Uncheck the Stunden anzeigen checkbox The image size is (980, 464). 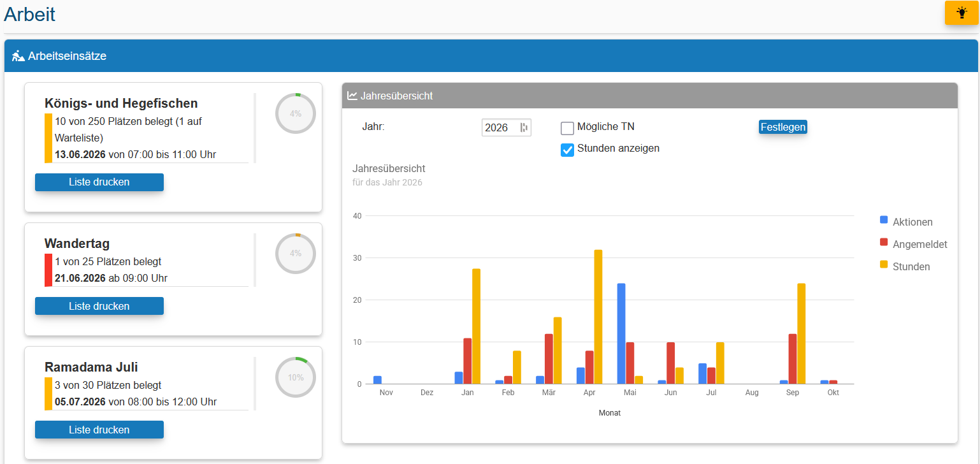point(567,150)
